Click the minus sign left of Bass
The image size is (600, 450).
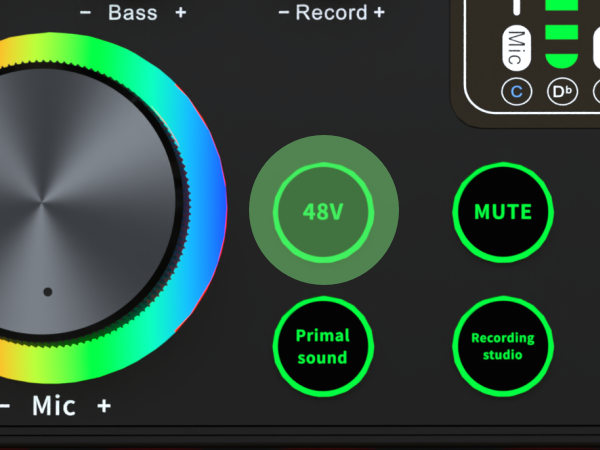[x=85, y=13]
